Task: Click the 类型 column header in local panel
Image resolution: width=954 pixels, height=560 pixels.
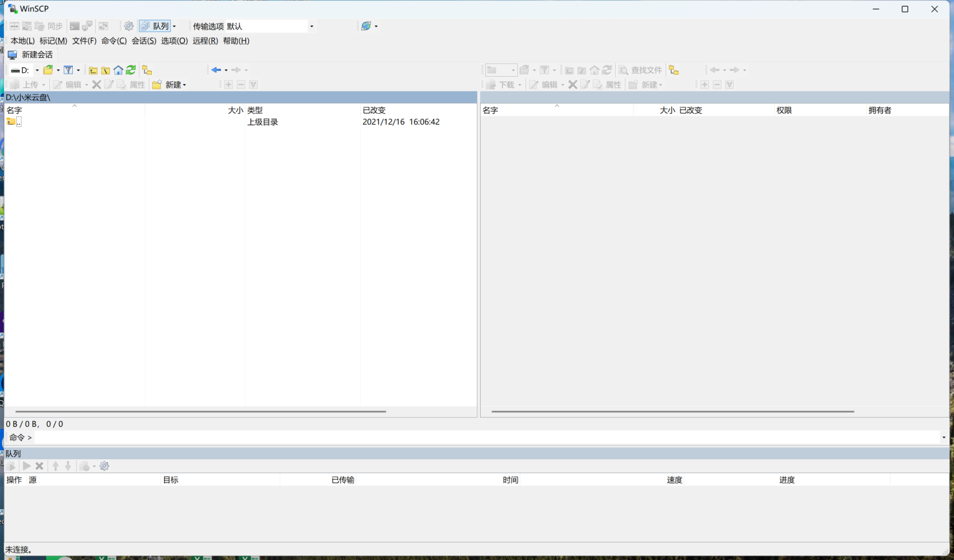Action: coord(255,110)
